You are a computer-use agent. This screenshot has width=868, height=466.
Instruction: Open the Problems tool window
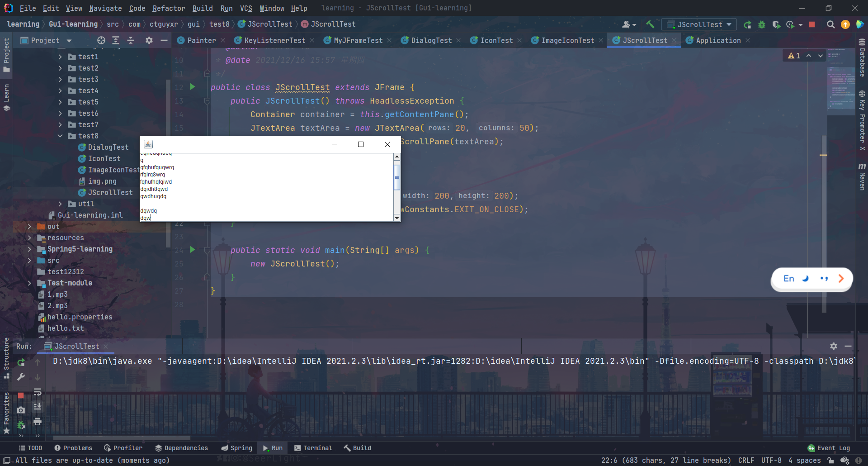tap(73, 448)
